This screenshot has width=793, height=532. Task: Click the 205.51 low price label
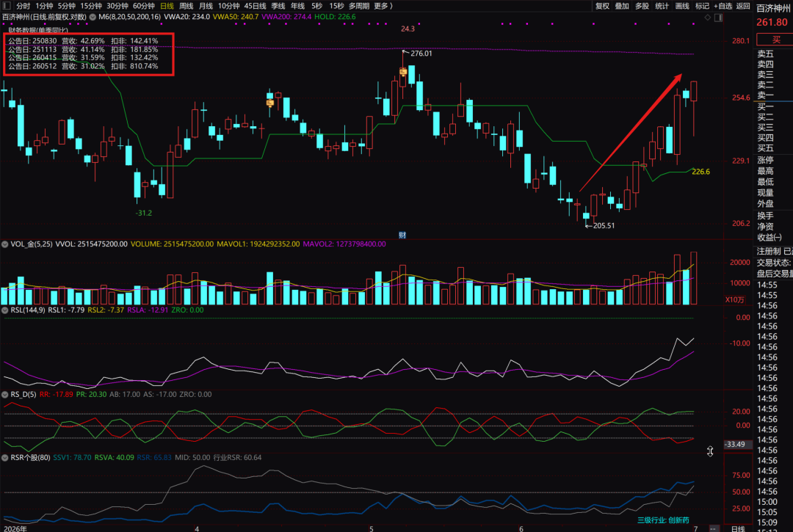click(604, 226)
